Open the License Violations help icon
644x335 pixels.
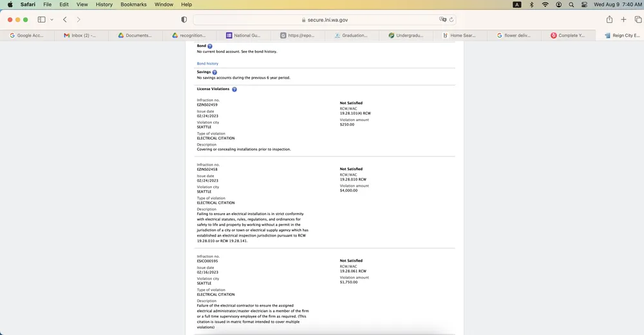pos(234,90)
